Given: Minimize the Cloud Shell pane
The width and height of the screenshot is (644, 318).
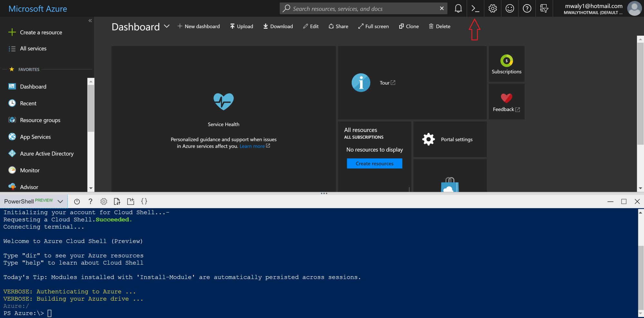Looking at the screenshot, I should point(610,201).
